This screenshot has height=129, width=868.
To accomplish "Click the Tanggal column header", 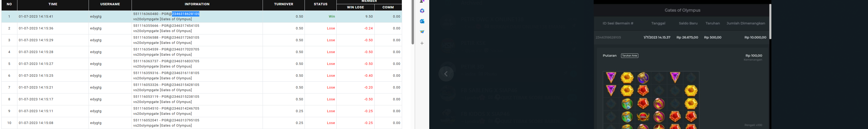I will [x=658, y=24].
